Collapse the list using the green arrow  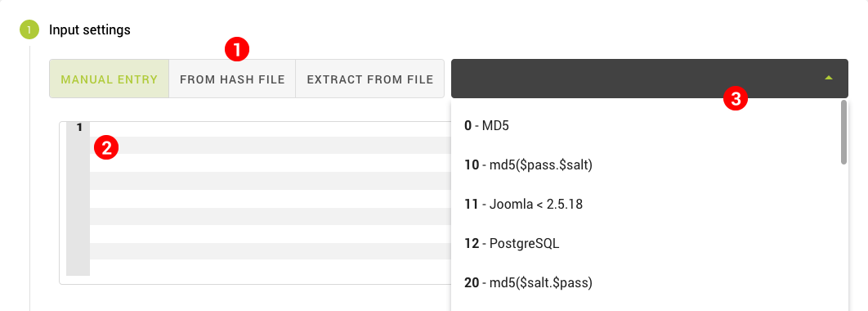point(828,79)
